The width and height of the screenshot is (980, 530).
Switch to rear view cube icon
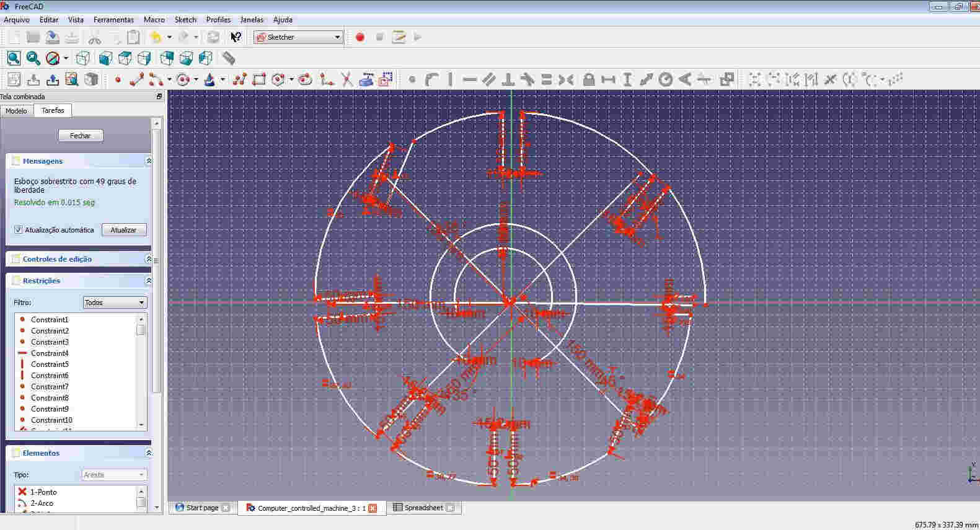point(167,58)
